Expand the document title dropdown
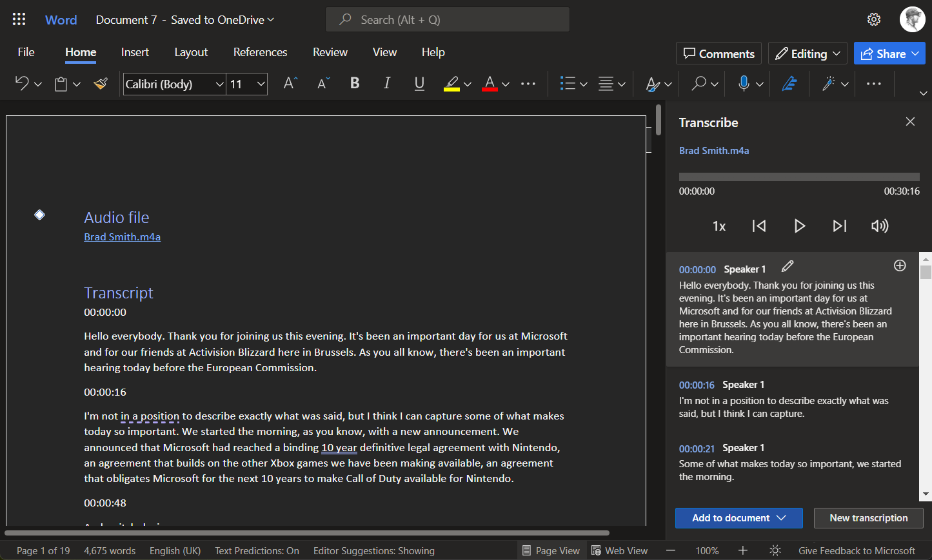Image resolution: width=932 pixels, height=560 pixels. (271, 19)
